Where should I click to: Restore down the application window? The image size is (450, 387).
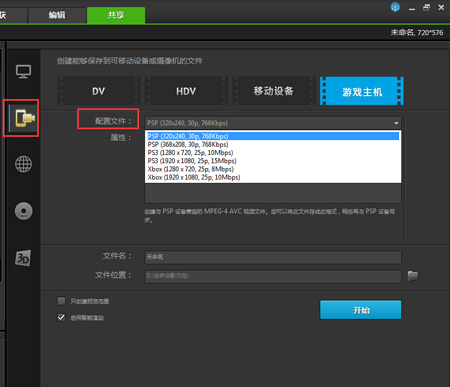(426, 8)
